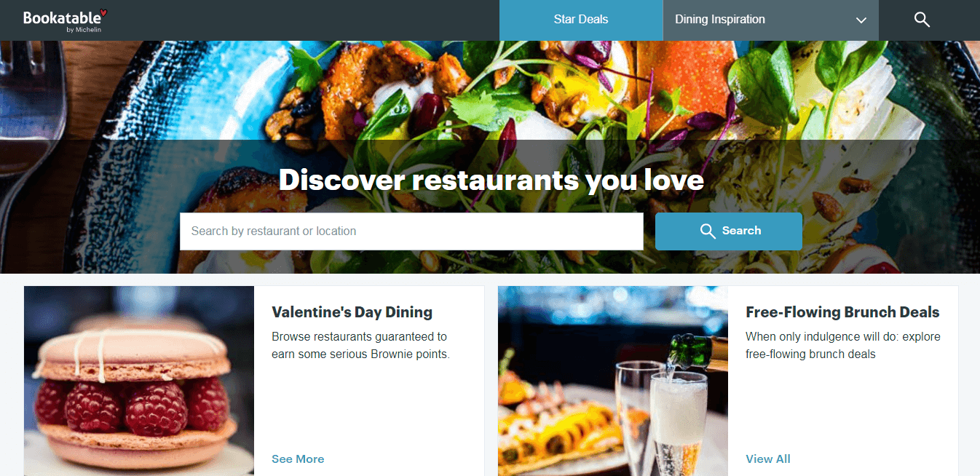Follow the View All link

point(768,459)
